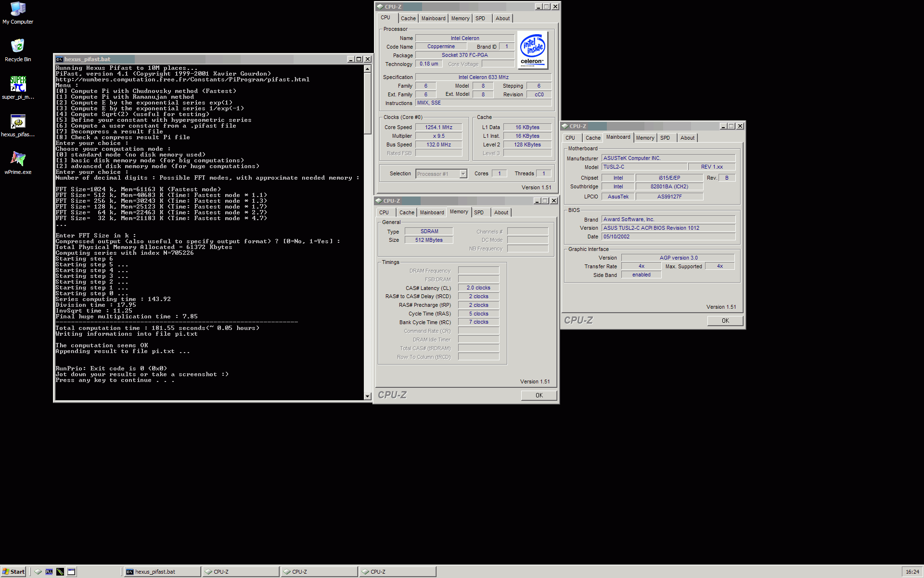Click the Intel Celeron 633 MHz specification field
Image resolution: width=924 pixels, height=578 pixels.
click(x=483, y=78)
